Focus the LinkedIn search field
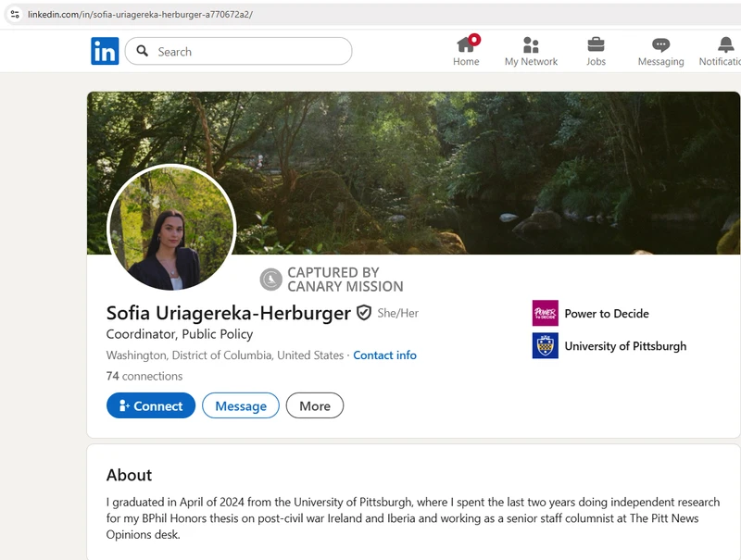This screenshot has width=741, height=560. tap(239, 51)
